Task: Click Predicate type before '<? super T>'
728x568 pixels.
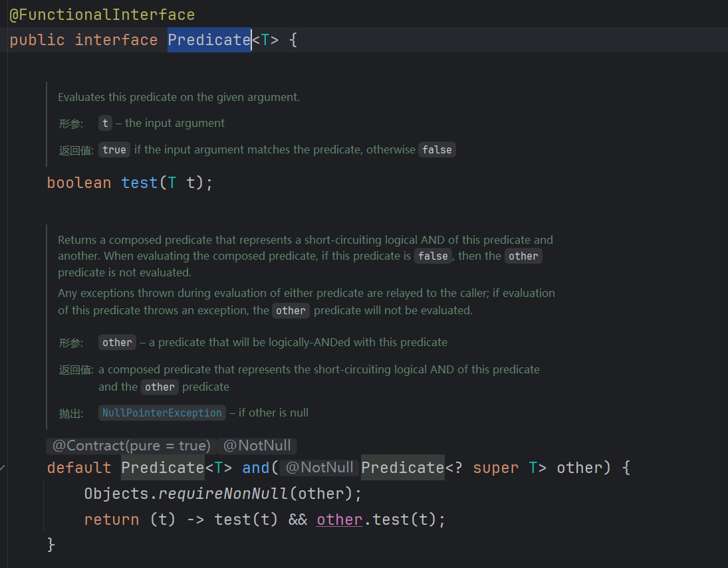Action: click(x=403, y=468)
